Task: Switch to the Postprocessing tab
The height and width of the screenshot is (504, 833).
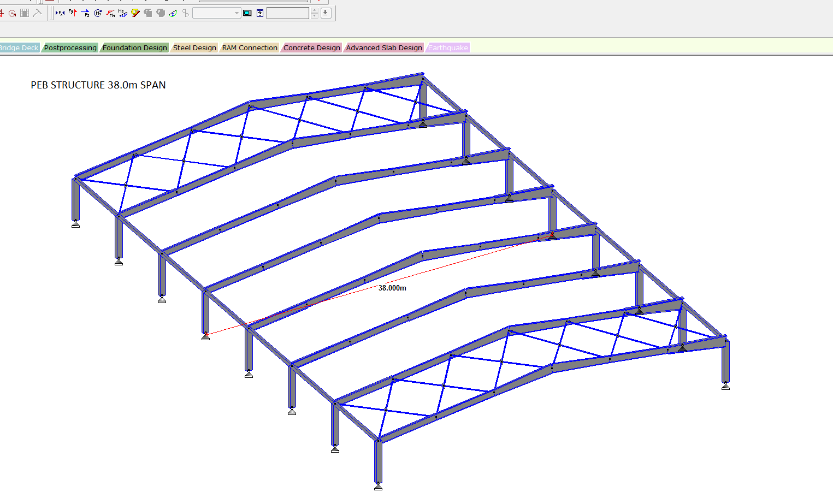Action: click(x=70, y=48)
